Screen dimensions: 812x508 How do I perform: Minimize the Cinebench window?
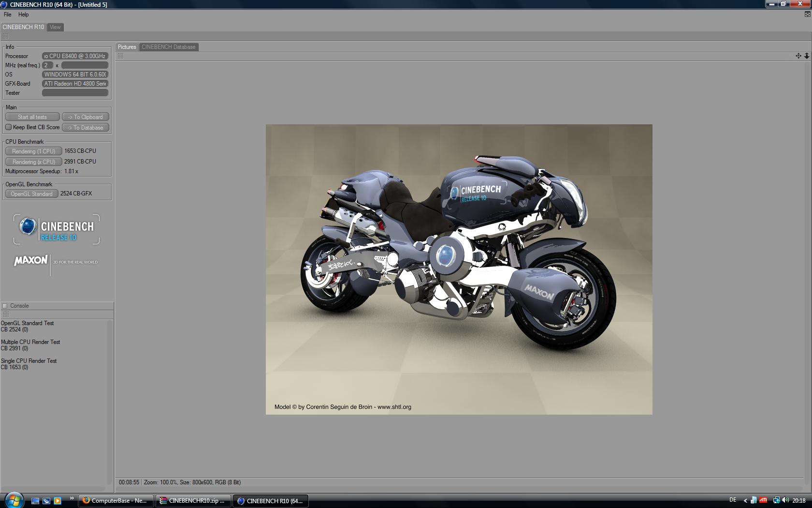(771, 4)
